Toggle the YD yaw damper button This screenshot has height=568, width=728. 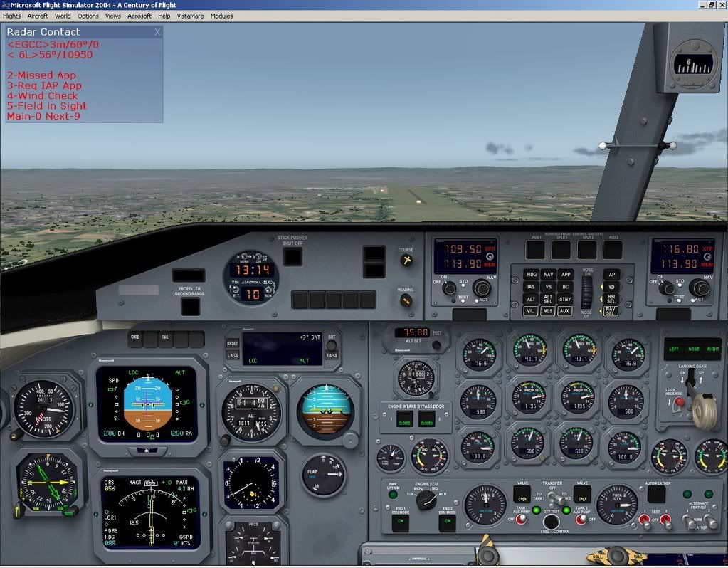[x=611, y=287]
